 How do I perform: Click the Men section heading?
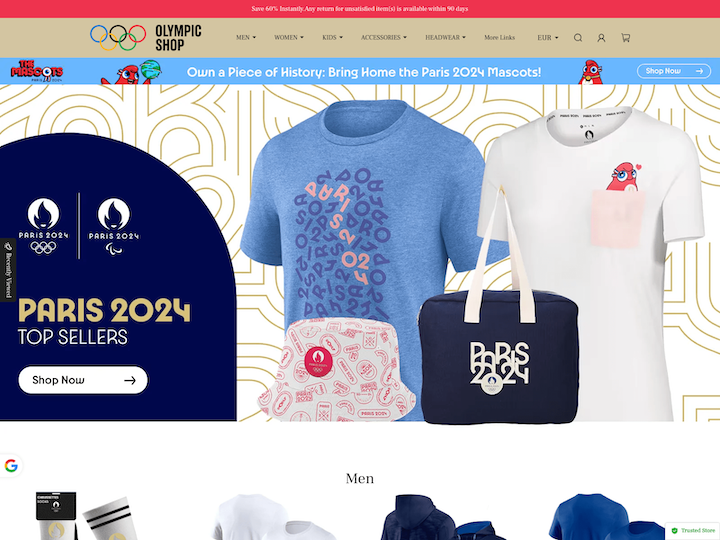(360, 478)
